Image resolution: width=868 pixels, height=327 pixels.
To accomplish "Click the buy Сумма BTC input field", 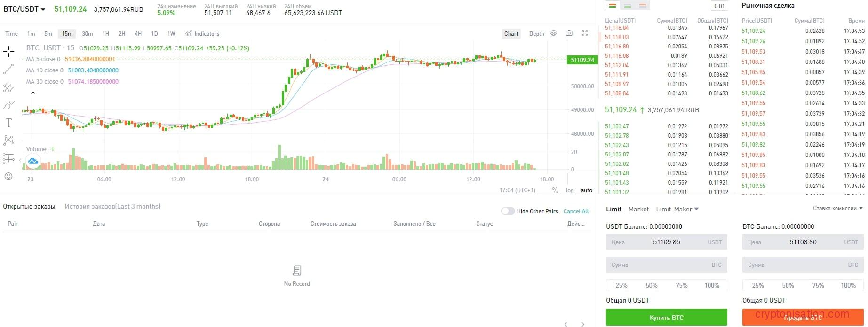I will click(666, 265).
